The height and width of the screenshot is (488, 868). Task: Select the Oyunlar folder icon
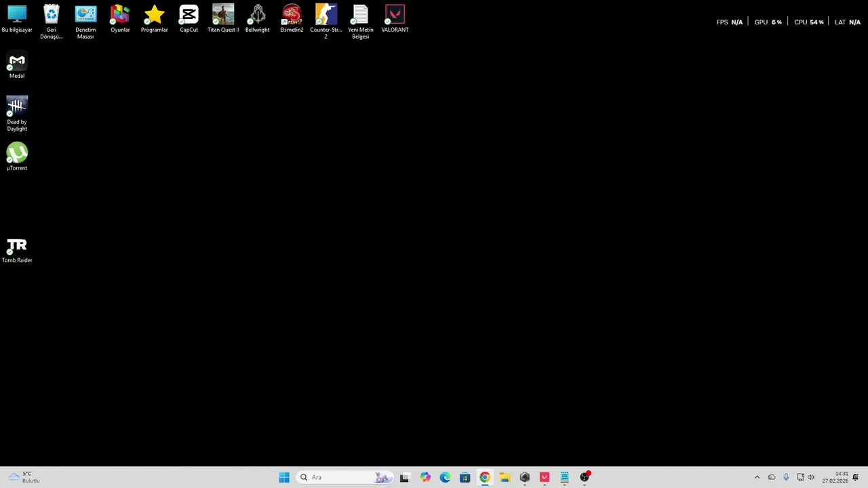(120, 19)
